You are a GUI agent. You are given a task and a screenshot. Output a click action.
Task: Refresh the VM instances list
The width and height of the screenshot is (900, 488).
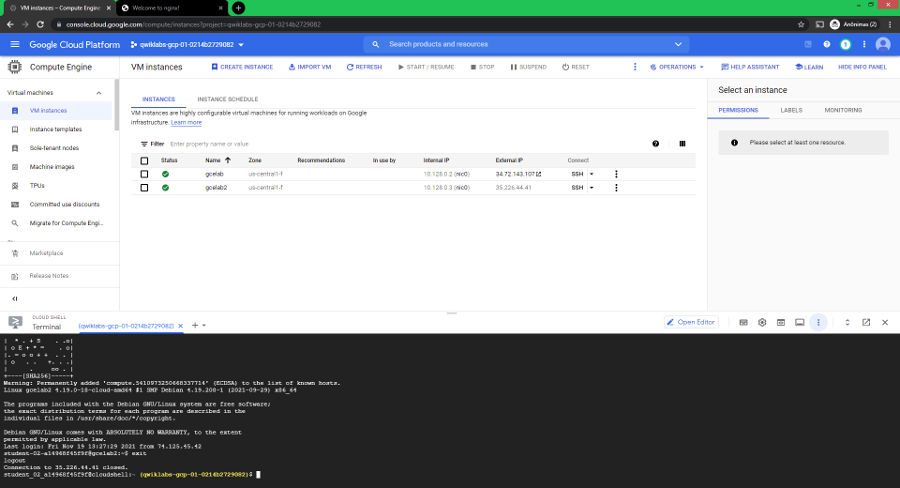pyautogui.click(x=364, y=67)
